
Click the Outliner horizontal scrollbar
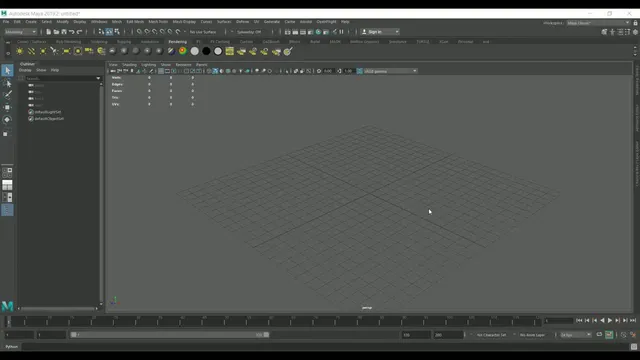[57, 309]
